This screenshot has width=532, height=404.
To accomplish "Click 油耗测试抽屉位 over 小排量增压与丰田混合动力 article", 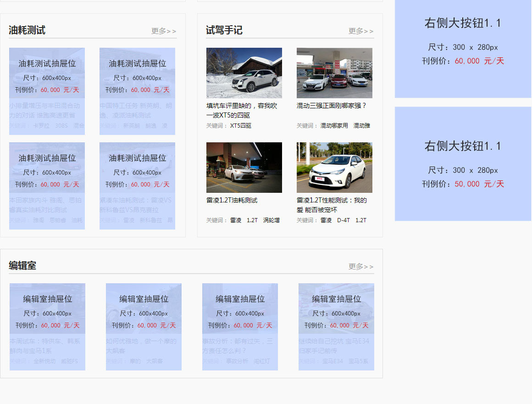I will click(x=47, y=91).
